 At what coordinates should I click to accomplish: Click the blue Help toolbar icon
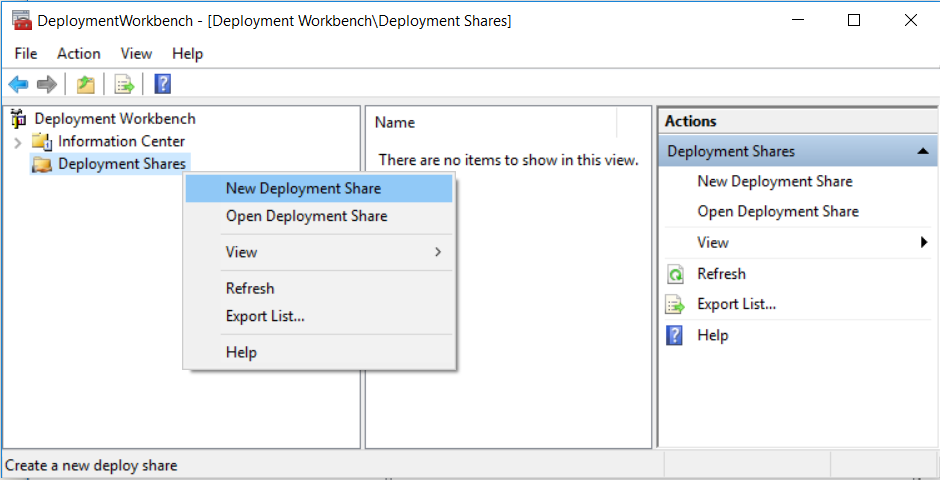162,84
